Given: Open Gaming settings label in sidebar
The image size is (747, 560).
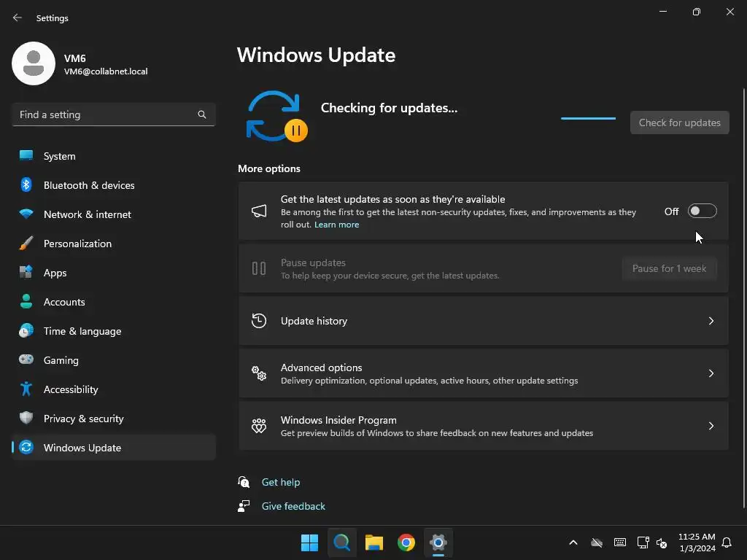Looking at the screenshot, I should [x=61, y=360].
